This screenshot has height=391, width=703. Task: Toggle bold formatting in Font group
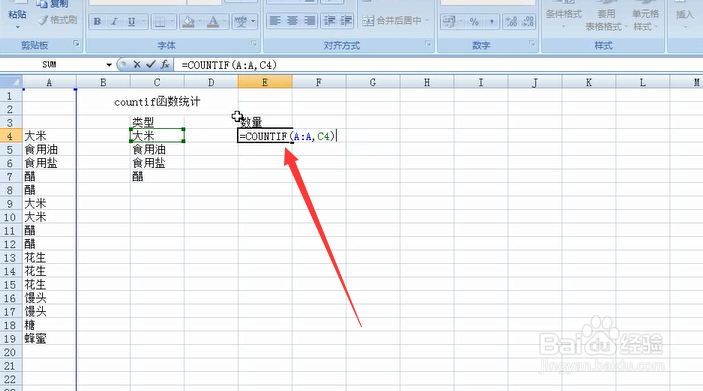point(97,21)
